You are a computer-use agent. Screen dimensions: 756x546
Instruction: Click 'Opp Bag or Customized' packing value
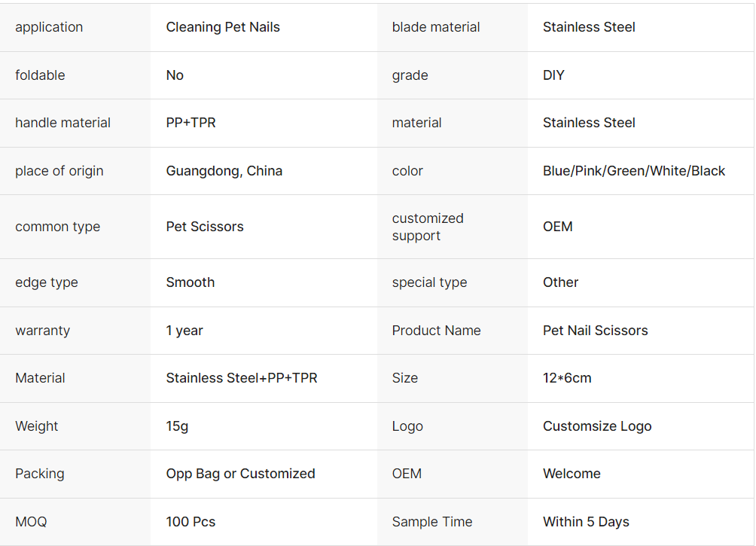(x=241, y=474)
